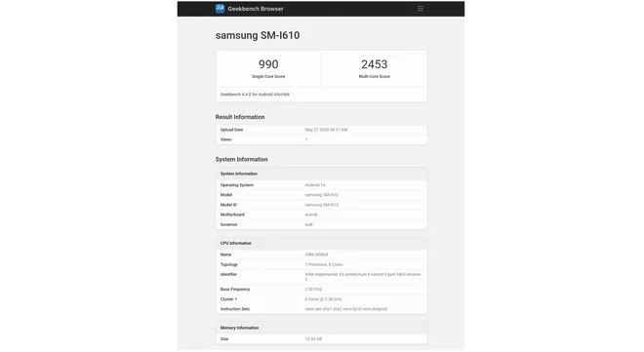
Task: Click the Instruction Sets row value
Action: [x=345, y=309]
